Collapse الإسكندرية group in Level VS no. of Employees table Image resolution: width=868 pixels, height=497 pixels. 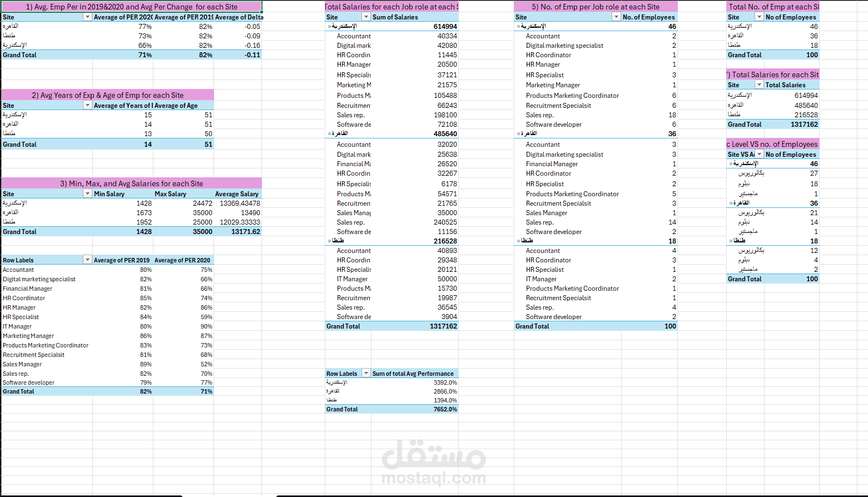(x=731, y=164)
